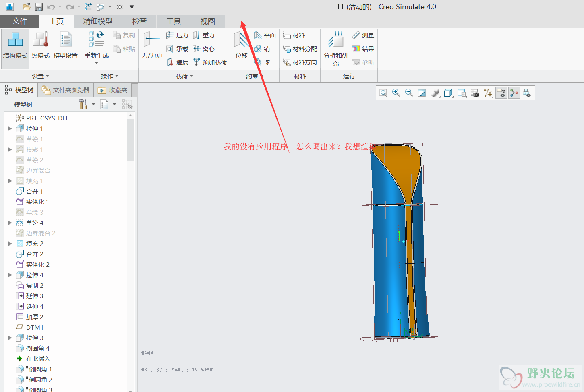
Task: Create a 位移 displacement constraint
Action: pyautogui.click(x=242, y=45)
